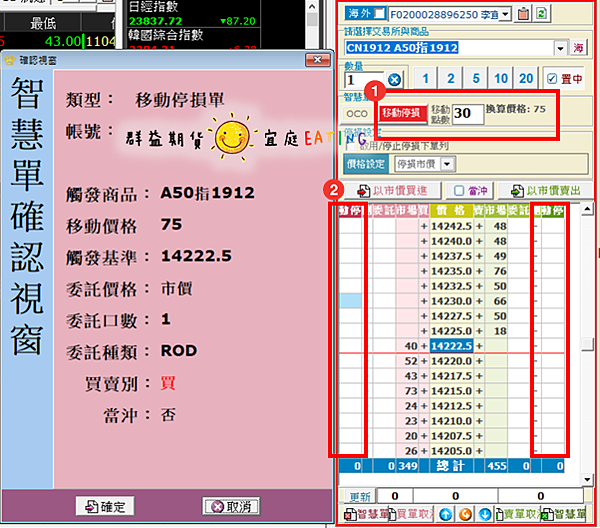Click the 韓國綜合指數 Korea index row
The height and width of the screenshot is (528, 600).
193,38
